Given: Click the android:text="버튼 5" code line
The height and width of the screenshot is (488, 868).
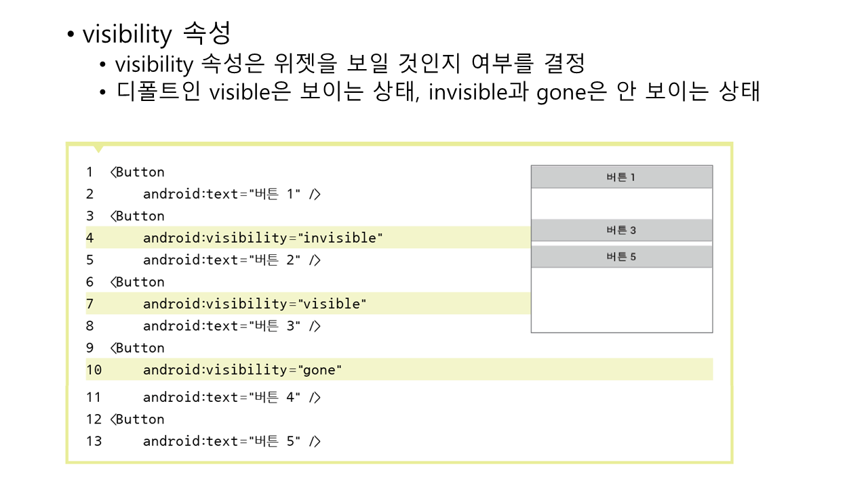Looking at the screenshot, I should pyautogui.click(x=231, y=441).
